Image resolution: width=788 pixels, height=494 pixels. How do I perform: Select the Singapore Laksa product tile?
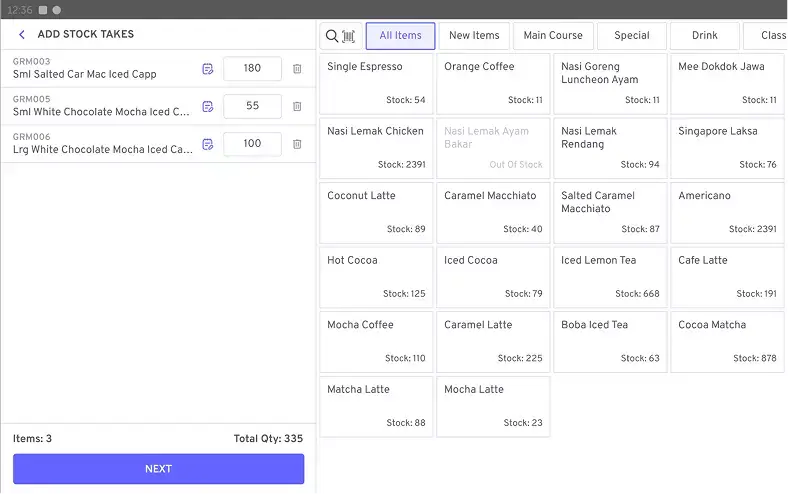[x=727, y=148]
